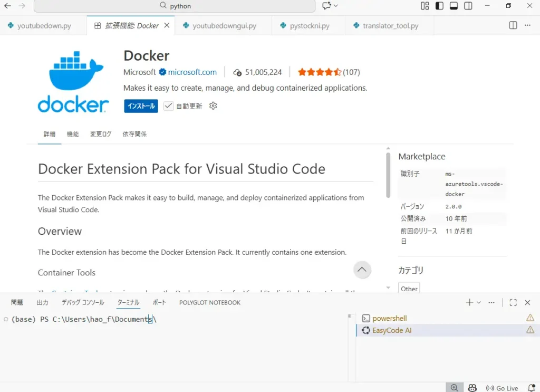Toggle bottom panel visibility
The width and height of the screenshot is (540, 392).
454,6
